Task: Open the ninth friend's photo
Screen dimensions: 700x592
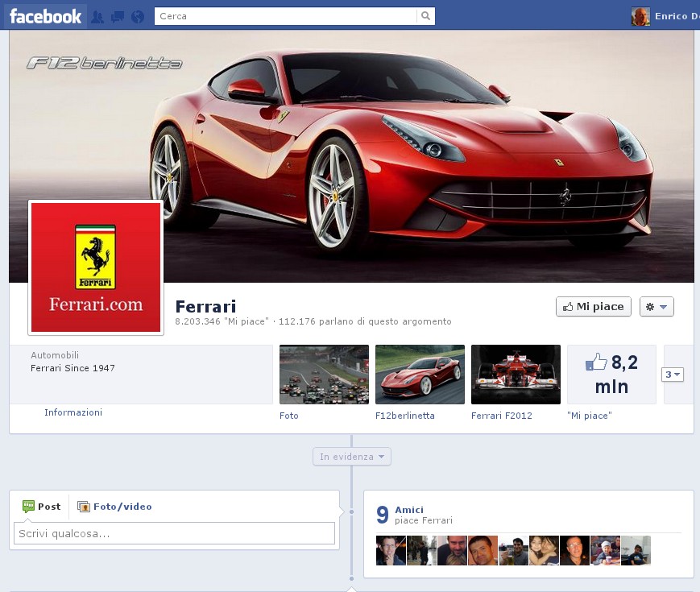Action: click(636, 550)
